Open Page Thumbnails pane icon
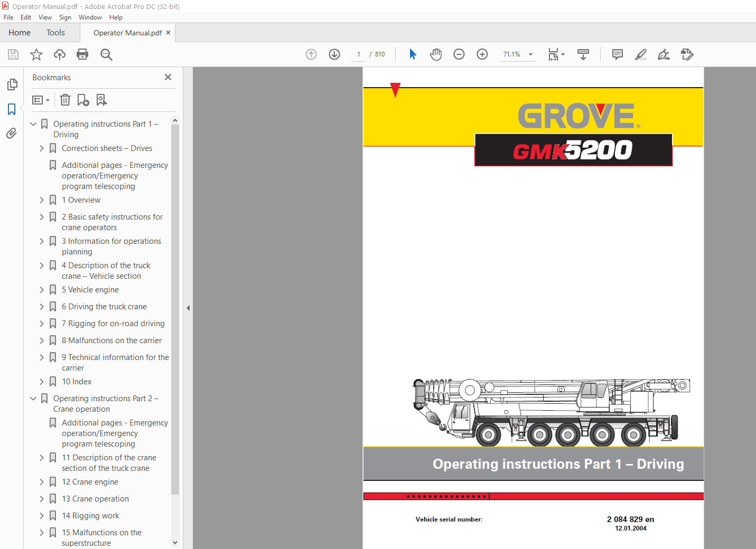The image size is (756, 549). pyautogui.click(x=12, y=84)
